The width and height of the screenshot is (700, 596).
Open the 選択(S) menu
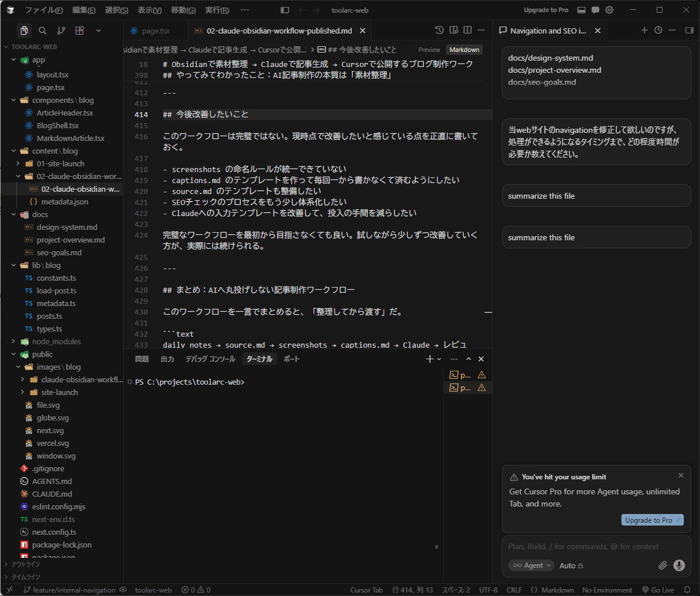pyautogui.click(x=117, y=10)
